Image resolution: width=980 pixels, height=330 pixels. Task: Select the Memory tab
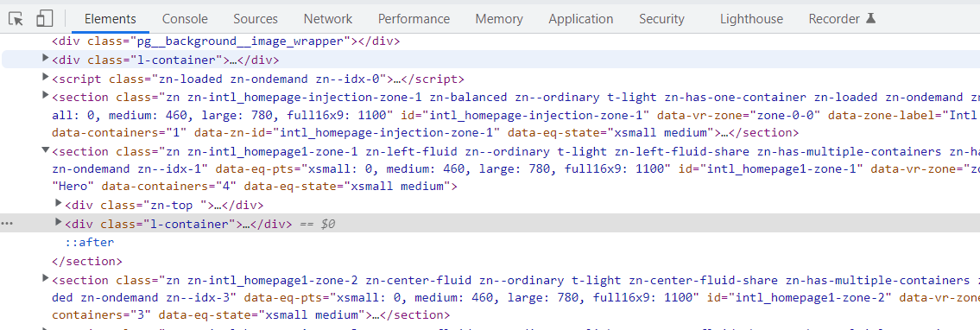[x=499, y=19]
